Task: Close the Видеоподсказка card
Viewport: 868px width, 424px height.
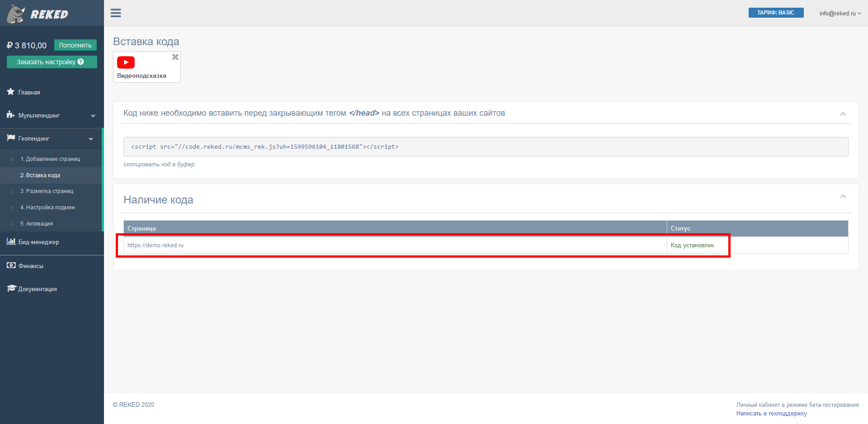Action: (x=175, y=57)
